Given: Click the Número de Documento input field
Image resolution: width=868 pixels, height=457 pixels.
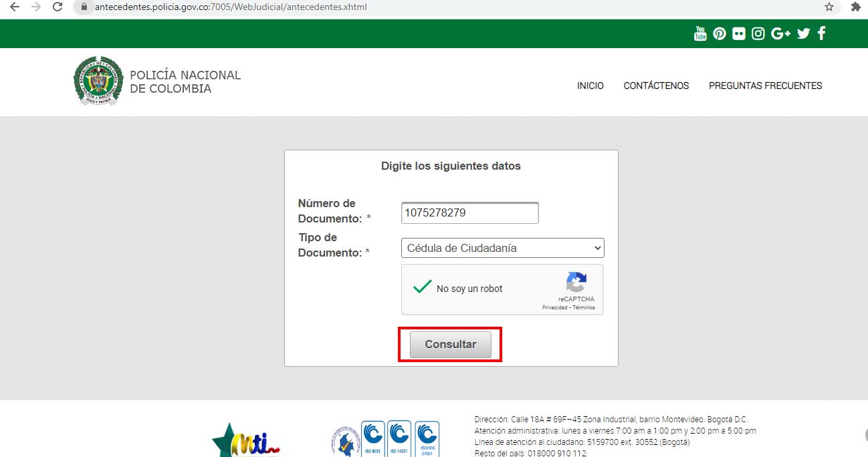Looking at the screenshot, I should coord(469,213).
